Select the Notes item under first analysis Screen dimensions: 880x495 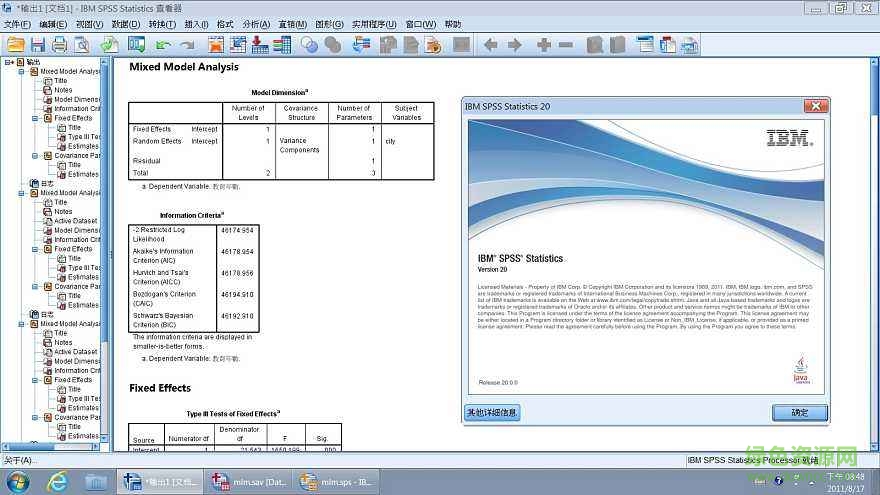[63, 90]
